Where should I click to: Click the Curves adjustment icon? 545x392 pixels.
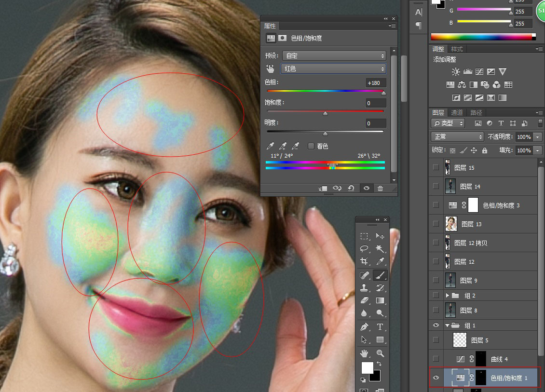click(x=479, y=72)
